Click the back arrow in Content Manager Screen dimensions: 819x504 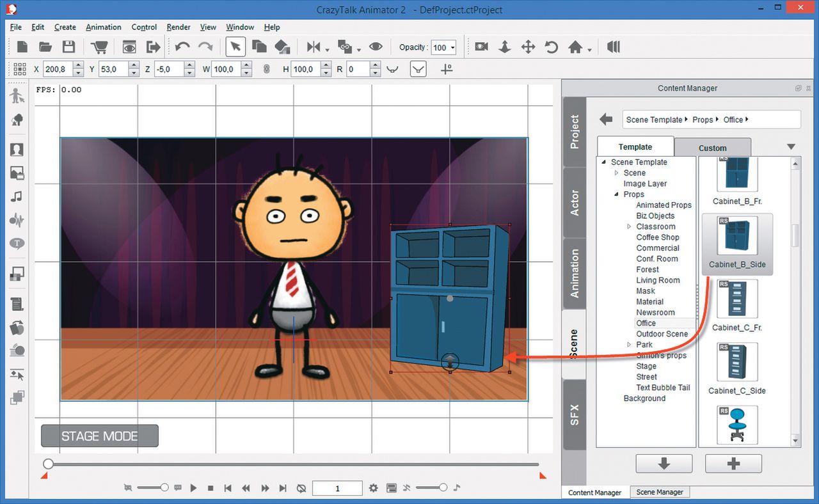tap(606, 120)
